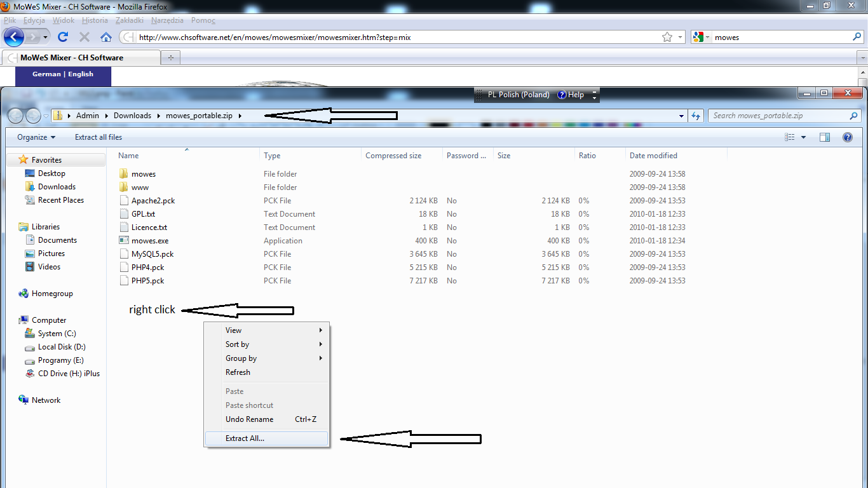868x488 pixels.
Task: Change the view with the view icon
Action: pos(790,137)
